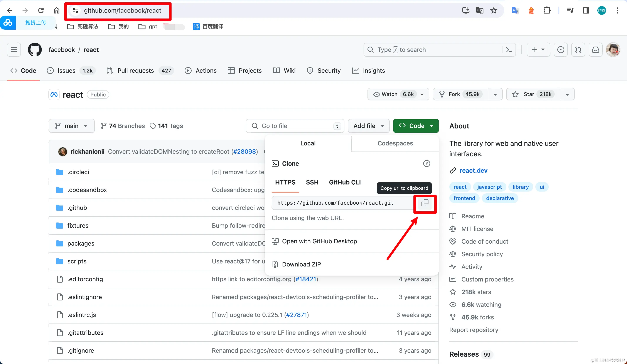This screenshot has width=627, height=364.
Task: Open the rickhanlonii commit author avatar
Action: pos(62,152)
